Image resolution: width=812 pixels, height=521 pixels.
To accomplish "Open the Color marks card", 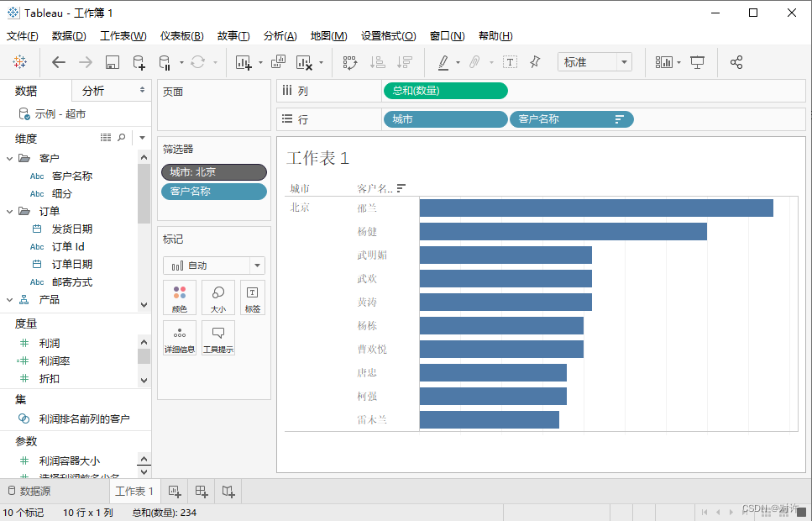I will [180, 297].
